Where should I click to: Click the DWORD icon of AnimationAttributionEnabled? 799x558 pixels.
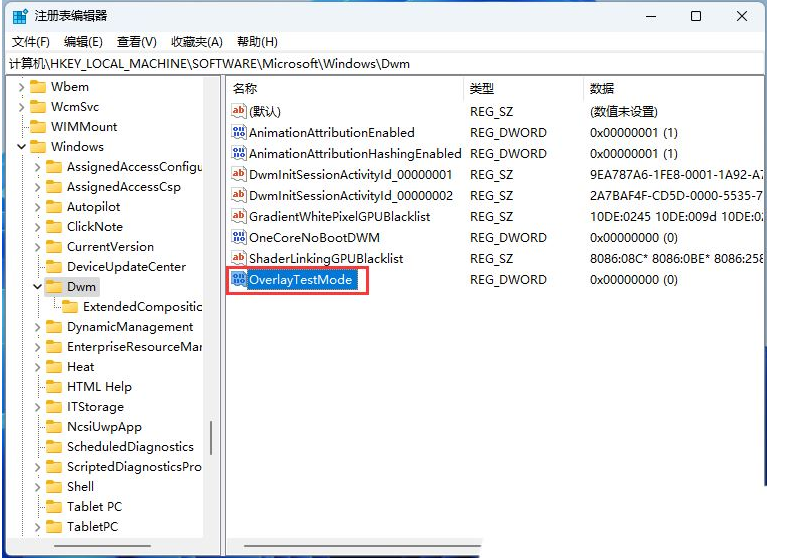[x=238, y=132]
